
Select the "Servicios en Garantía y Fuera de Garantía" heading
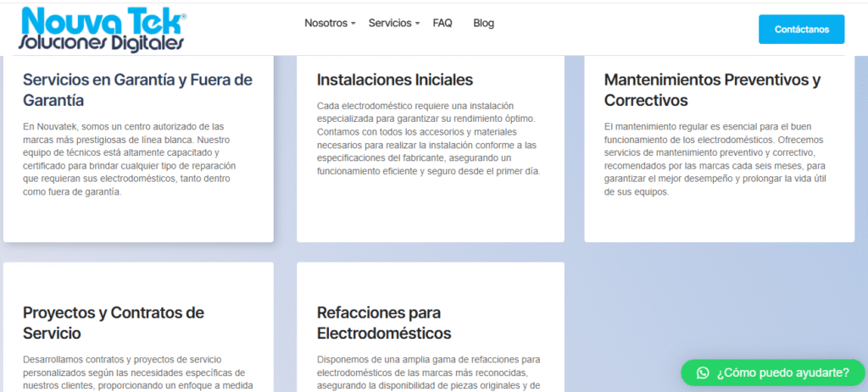click(x=137, y=90)
